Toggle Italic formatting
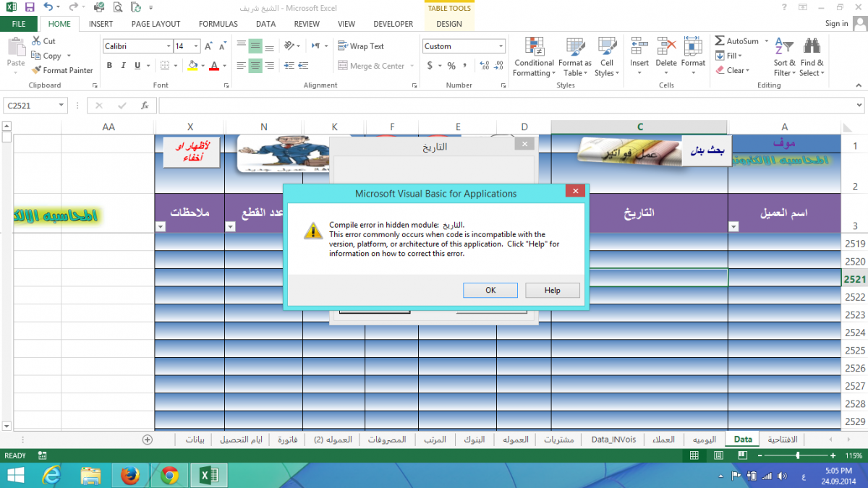868x488 pixels. point(124,66)
